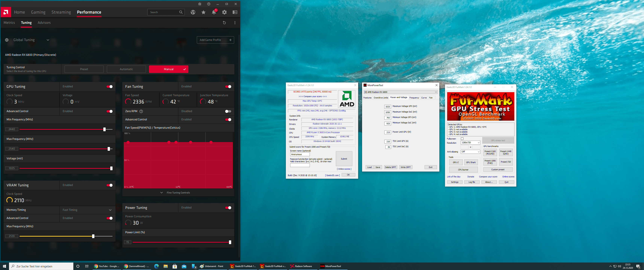Open MorePowerTool GPU selection dropdown
The height and width of the screenshot is (270, 644).
point(400,92)
